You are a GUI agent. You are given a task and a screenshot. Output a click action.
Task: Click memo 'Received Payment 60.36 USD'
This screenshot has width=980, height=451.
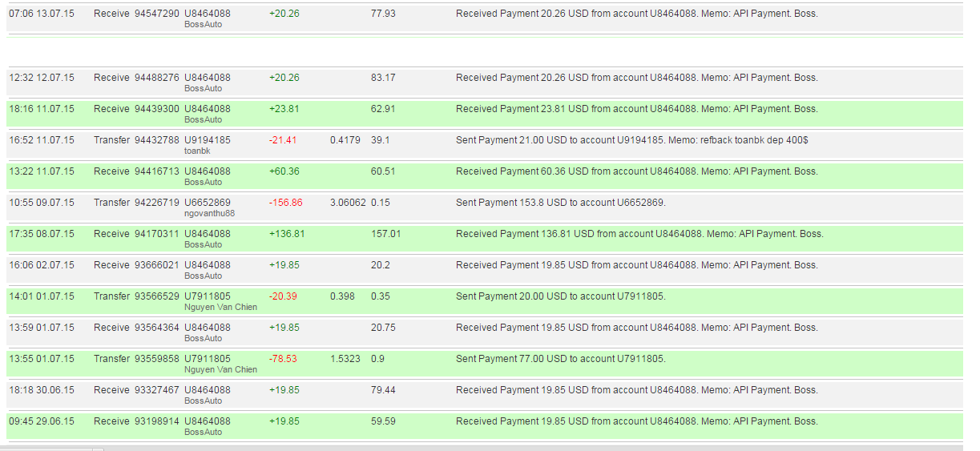click(x=637, y=171)
